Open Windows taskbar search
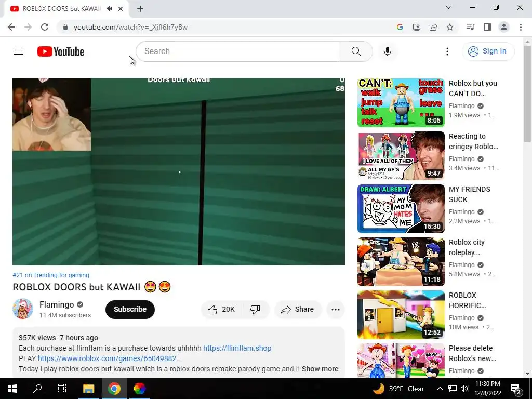This screenshot has height=399, width=532. (x=37, y=389)
